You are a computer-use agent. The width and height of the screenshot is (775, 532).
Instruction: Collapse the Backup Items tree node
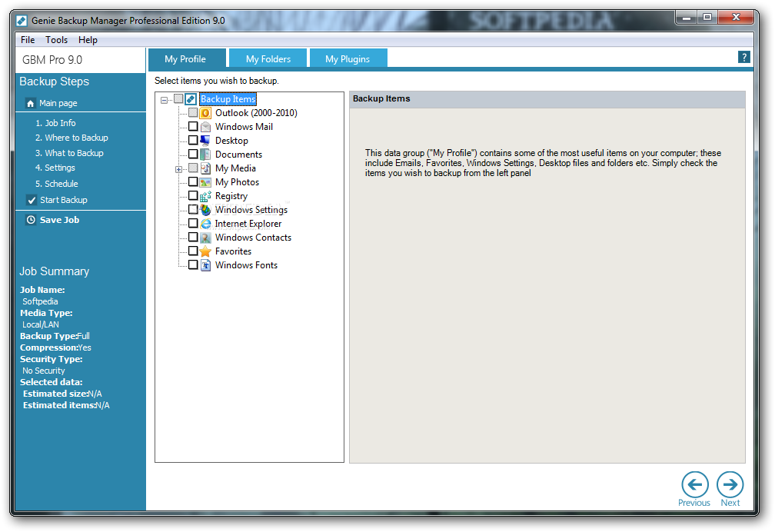pyautogui.click(x=164, y=100)
